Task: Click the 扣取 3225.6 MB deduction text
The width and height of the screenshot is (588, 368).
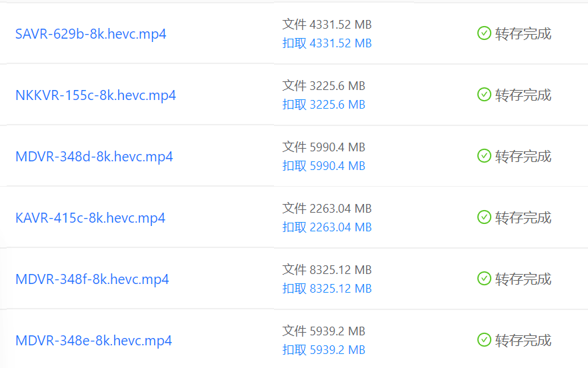Action: (323, 104)
